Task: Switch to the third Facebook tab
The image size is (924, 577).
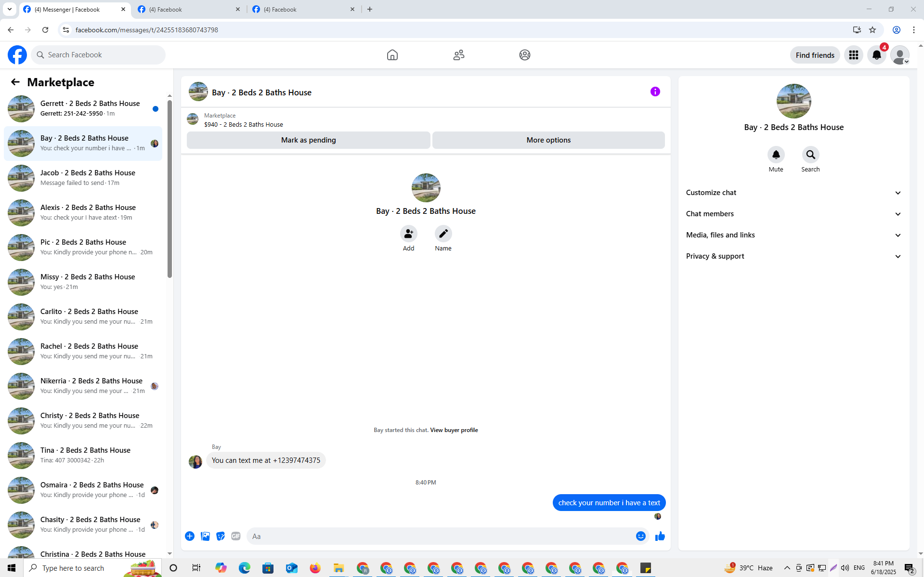Action: [x=303, y=9]
